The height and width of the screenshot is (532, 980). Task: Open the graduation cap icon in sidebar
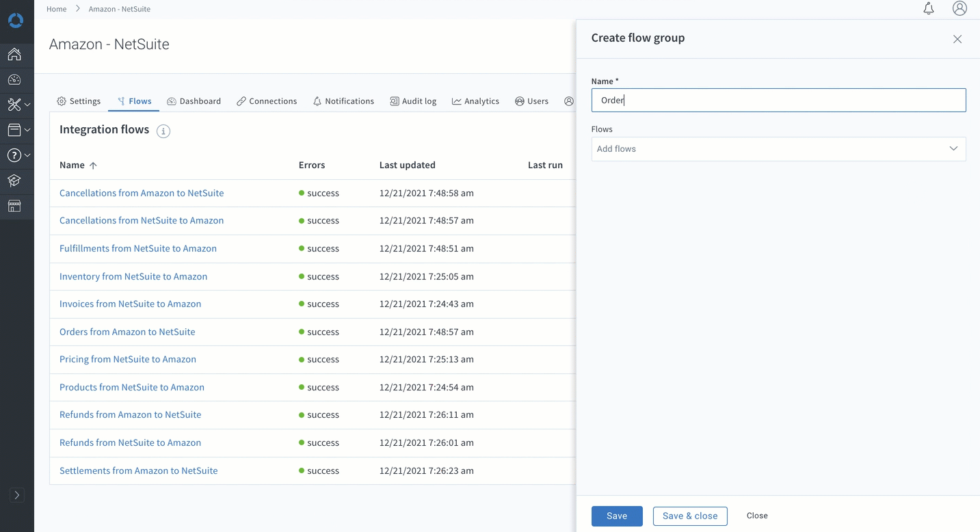click(14, 181)
